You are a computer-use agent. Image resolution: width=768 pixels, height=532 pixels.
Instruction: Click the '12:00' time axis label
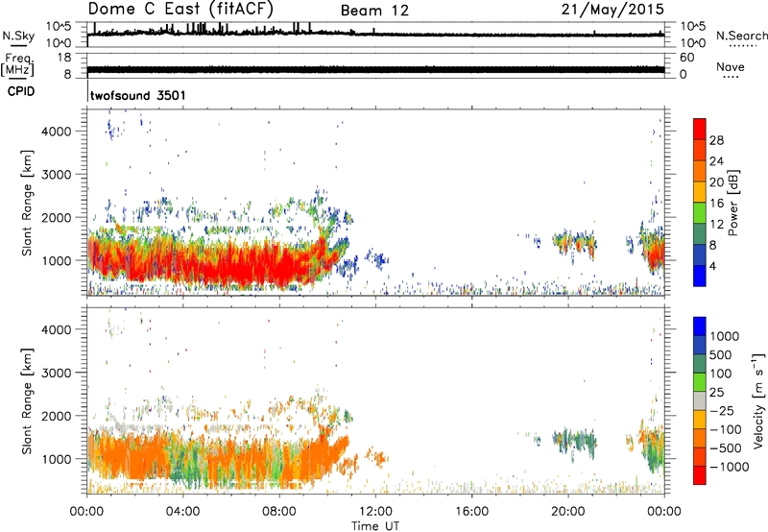click(375, 512)
